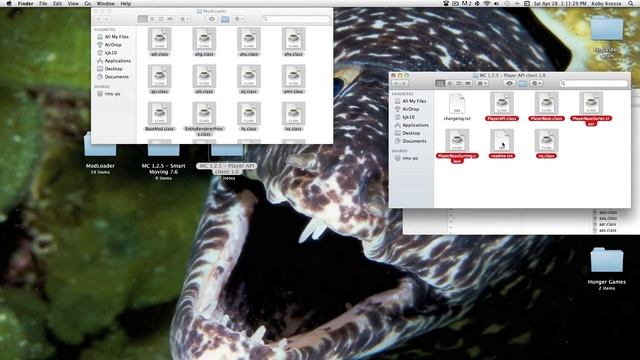Switch ModLoader window to icon view
Image resolution: width=640 pixels, height=360 pixels.
pos(142,19)
